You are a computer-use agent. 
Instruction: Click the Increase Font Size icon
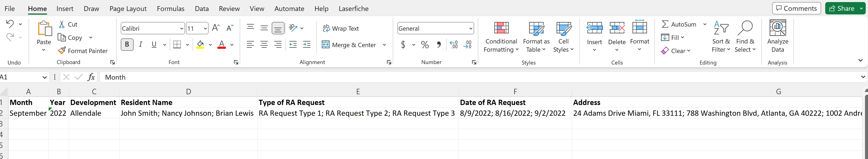(216, 28)
